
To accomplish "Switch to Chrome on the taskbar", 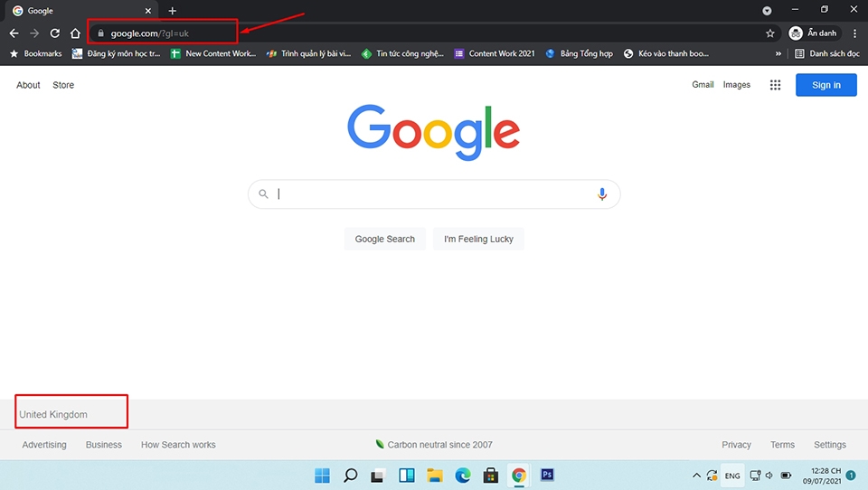I will (x=519, y=475).
